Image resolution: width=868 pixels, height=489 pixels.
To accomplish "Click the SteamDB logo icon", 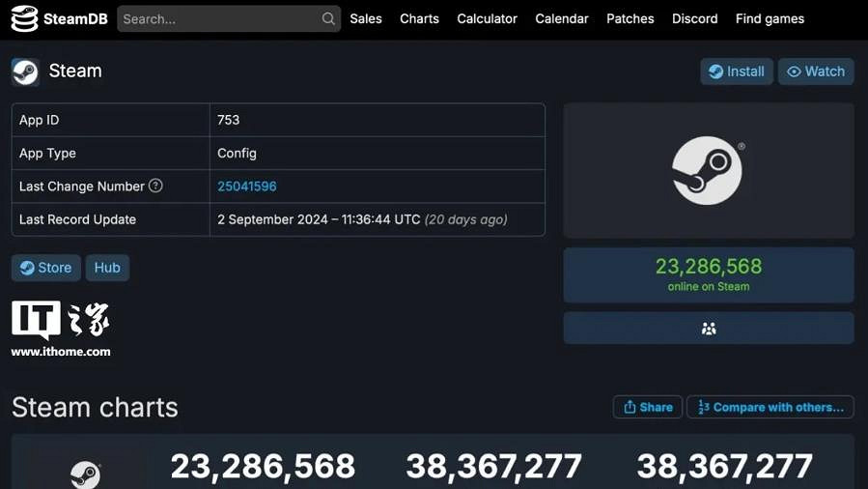I will coord(25,18).
